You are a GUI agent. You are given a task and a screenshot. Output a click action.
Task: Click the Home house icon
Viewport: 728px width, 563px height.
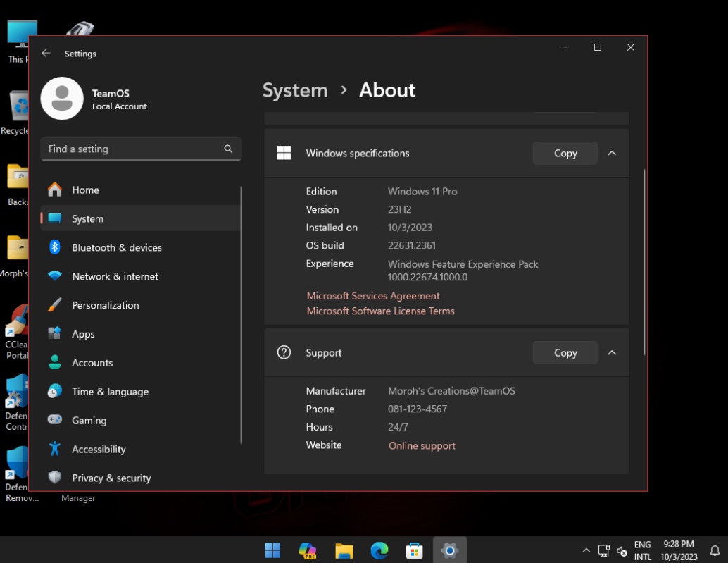pyautogui.click(x=55, y=190)
